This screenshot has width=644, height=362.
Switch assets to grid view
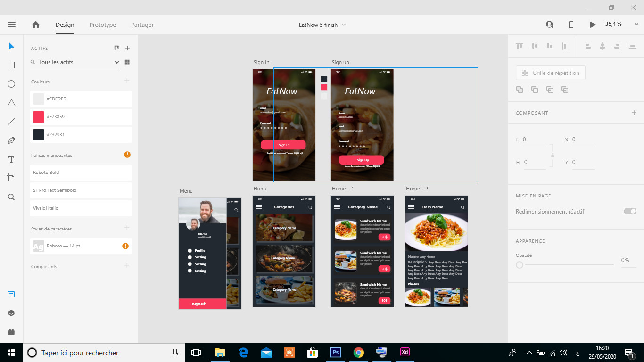[127, 62]
